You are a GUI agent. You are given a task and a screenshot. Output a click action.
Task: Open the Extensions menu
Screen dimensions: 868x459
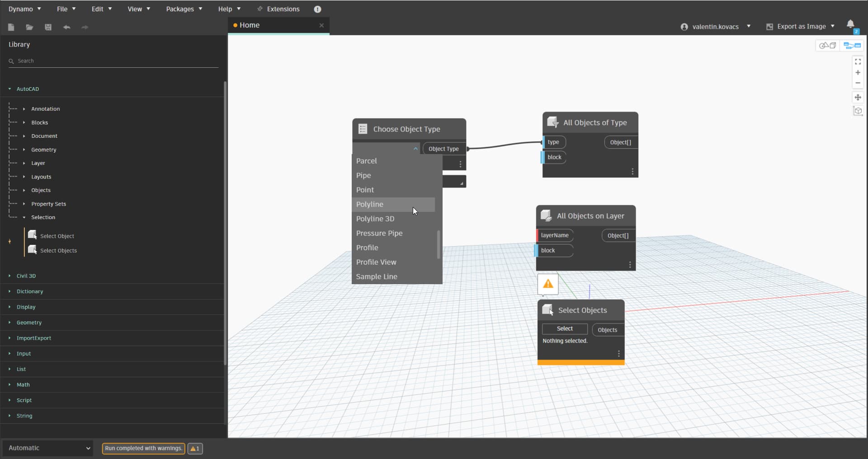click(x=278, y=9)
